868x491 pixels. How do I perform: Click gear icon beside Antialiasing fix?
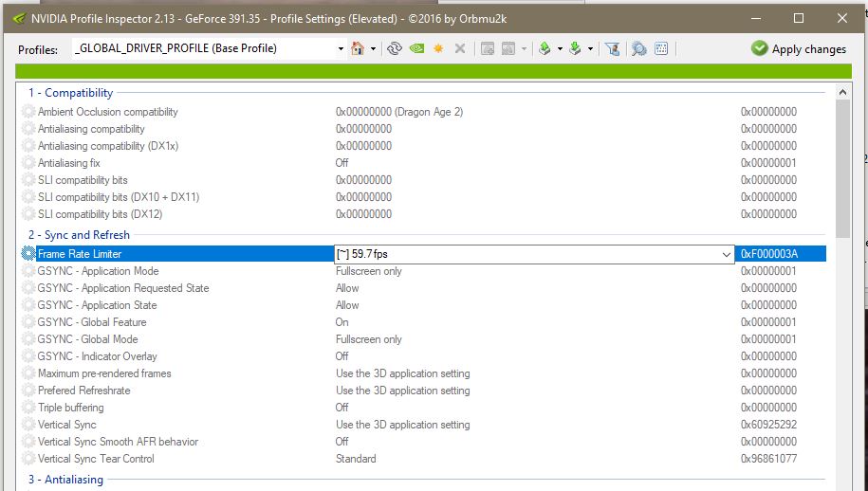(28, 163)
